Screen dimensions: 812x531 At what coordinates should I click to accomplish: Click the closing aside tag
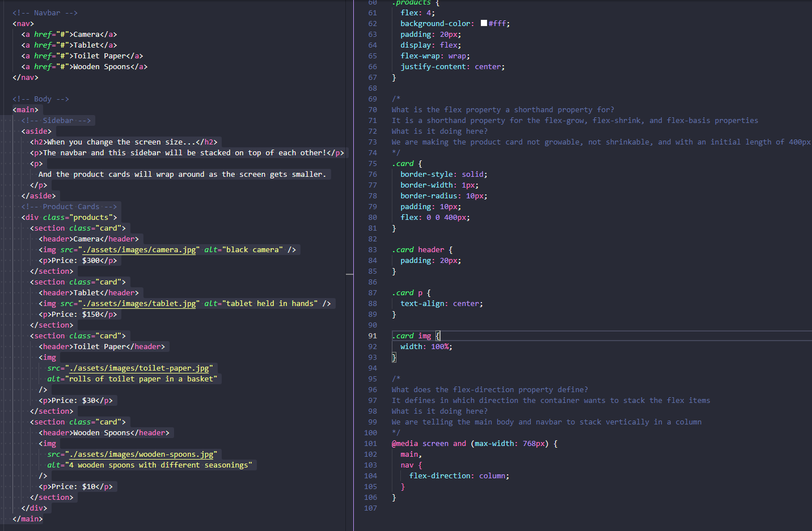pyautogui.click(x=39, y=196)
